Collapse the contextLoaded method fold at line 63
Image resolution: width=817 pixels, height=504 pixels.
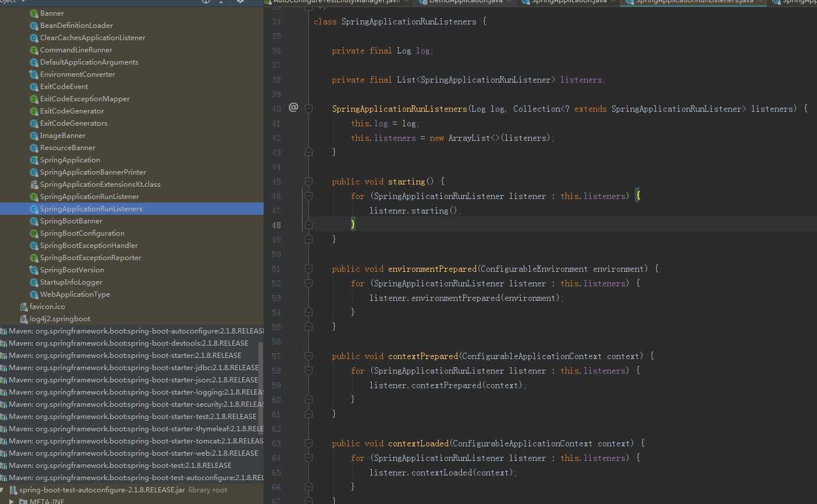[x=309, y=443]
